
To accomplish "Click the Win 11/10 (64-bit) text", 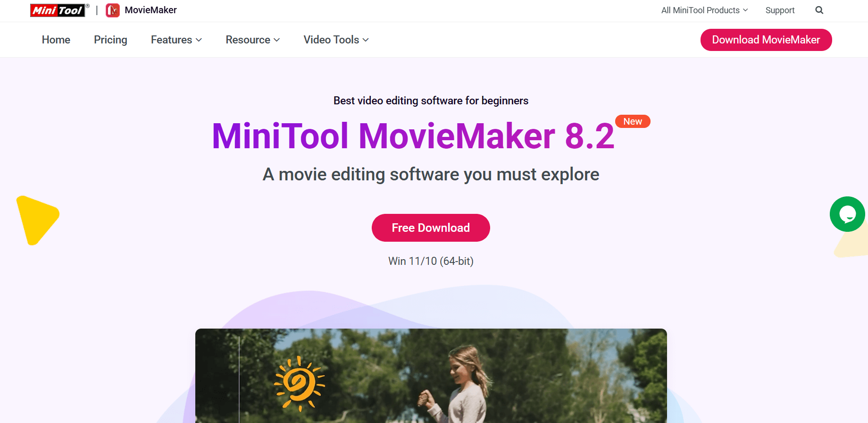I will (x=431, y=261).
